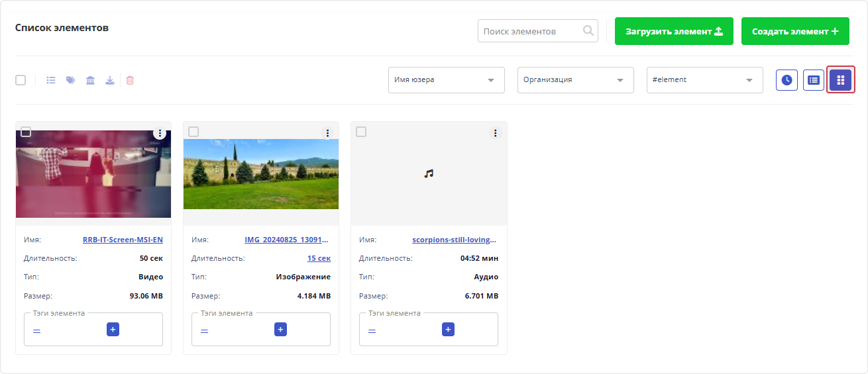Expand the Организация filter dropdown
This screenshot has height=374, width=868.
(575, 80)
